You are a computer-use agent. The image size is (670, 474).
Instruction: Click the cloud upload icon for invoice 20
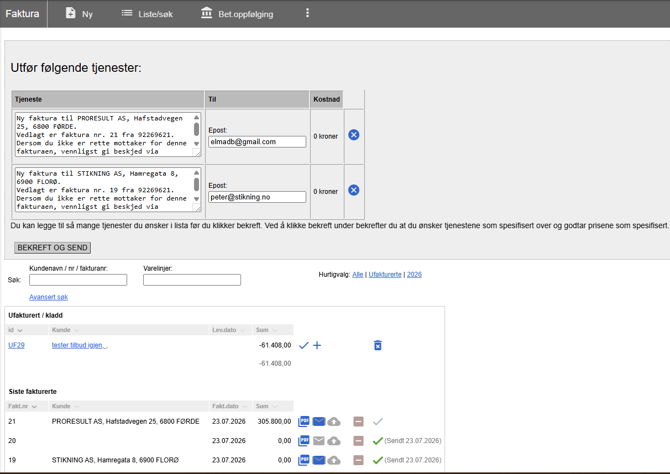334,441
